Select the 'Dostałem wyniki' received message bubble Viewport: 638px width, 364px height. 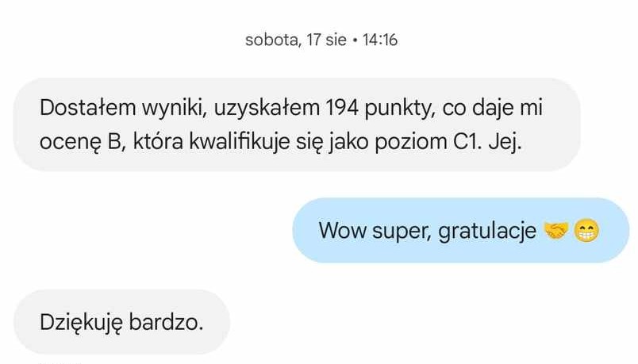tap(297, 125)
